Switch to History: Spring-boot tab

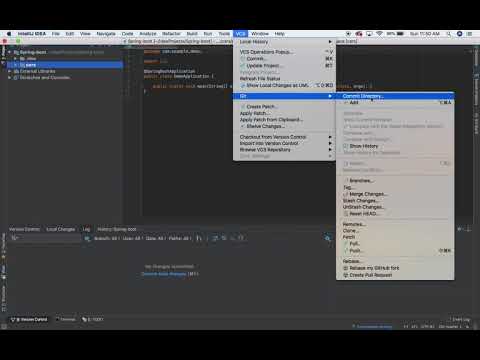coord(117,229)
